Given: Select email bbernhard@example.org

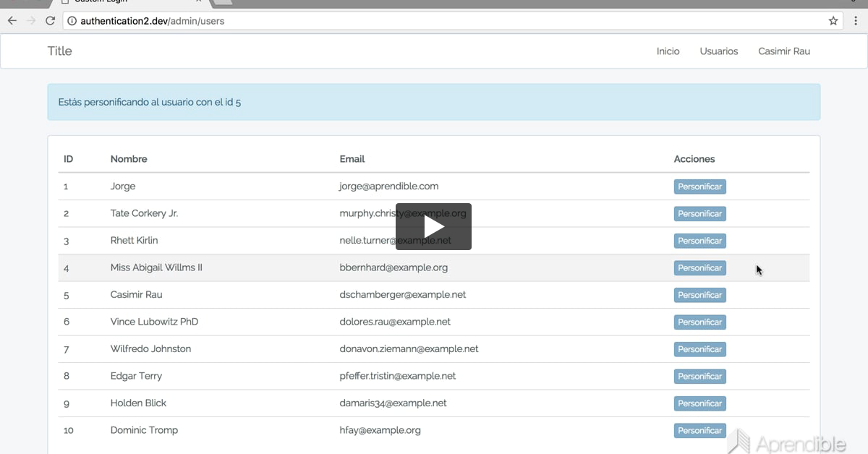Looking at the screenshot, I should point(393,267).
